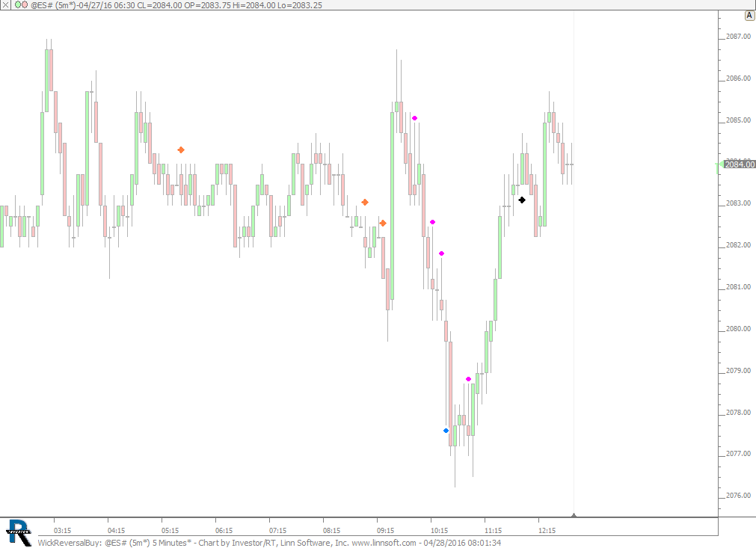Click the 11:15 time axis label
Viewport: 756px width, 548px height.
coord(494,530)
